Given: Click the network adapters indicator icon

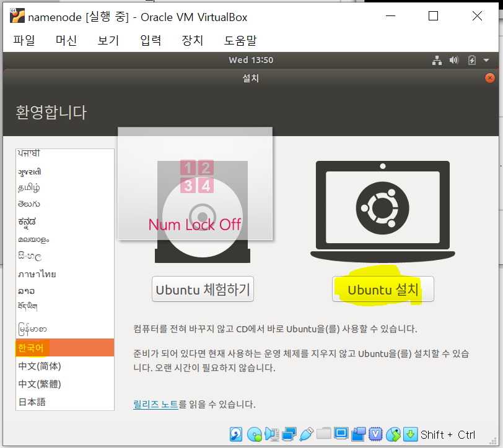Looking at the screenshot, I should pos(289,434).
